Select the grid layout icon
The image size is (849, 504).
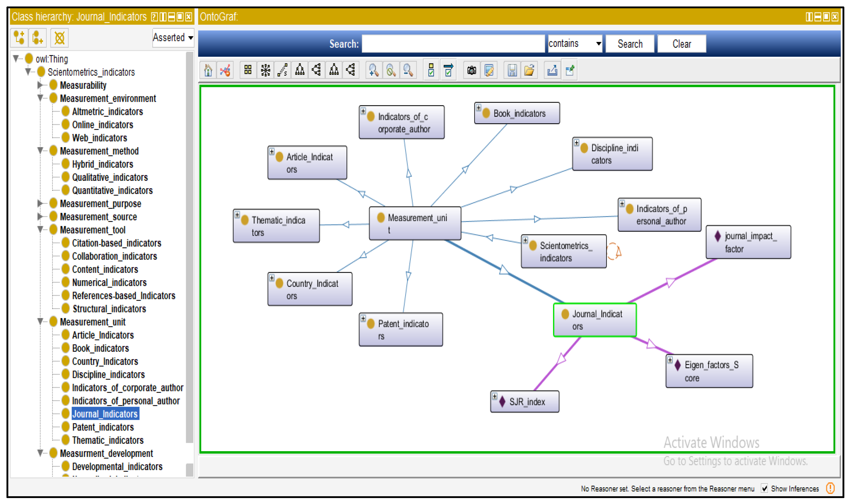click(248, 70)
